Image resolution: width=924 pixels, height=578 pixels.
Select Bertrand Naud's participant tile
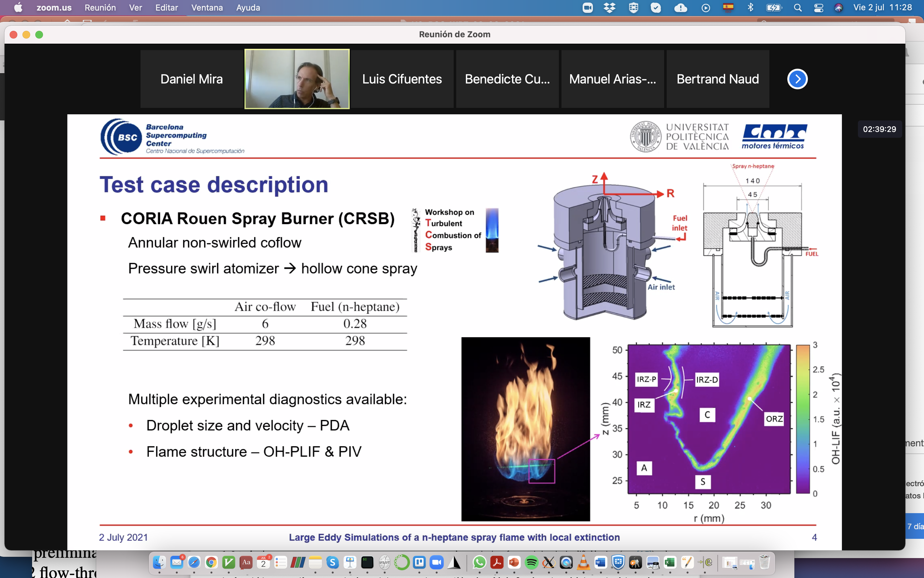[718, 79]
